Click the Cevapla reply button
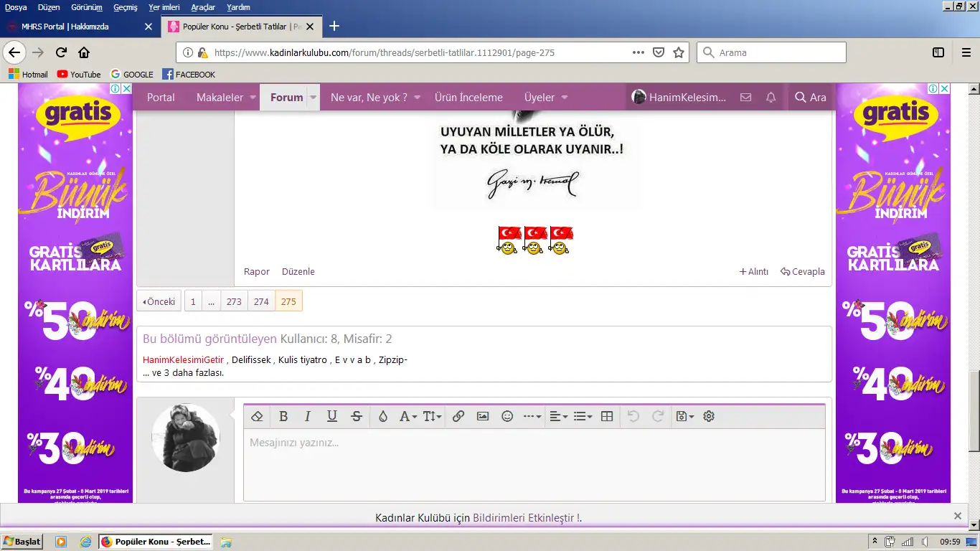 (x=803, y=272)
